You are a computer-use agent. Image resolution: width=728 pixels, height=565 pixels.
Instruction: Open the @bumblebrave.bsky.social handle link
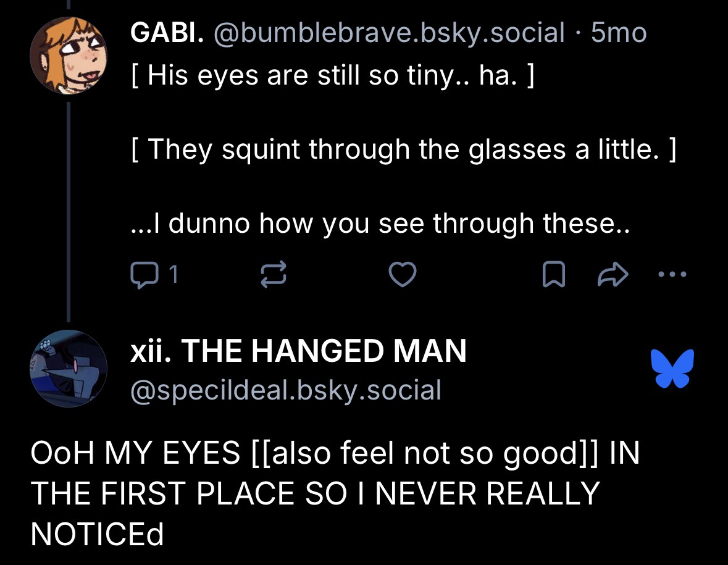(x=388, y=32)
